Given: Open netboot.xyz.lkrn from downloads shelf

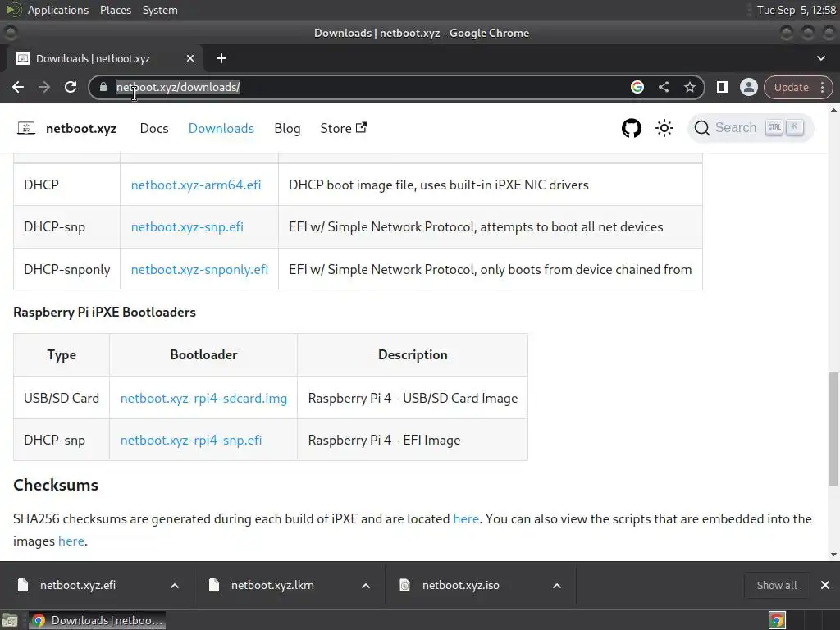Looking at the screenshot, I should [x=272, y=585].
